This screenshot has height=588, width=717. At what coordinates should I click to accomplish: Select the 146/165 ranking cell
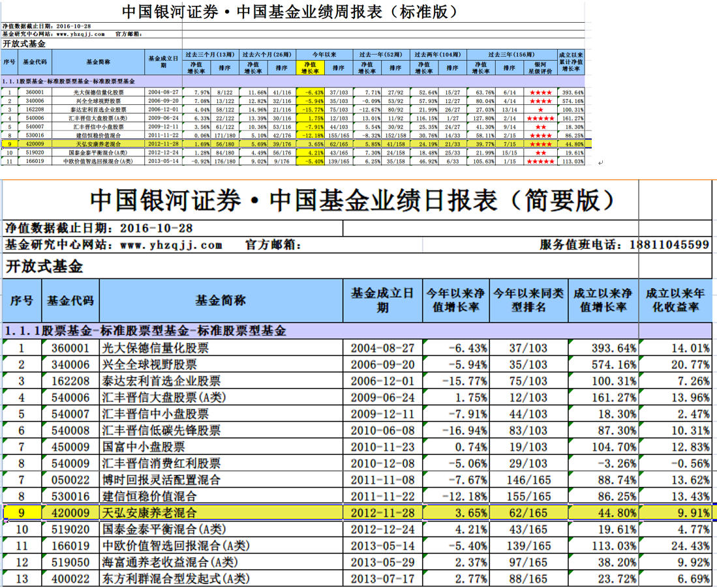click(528, 480)
